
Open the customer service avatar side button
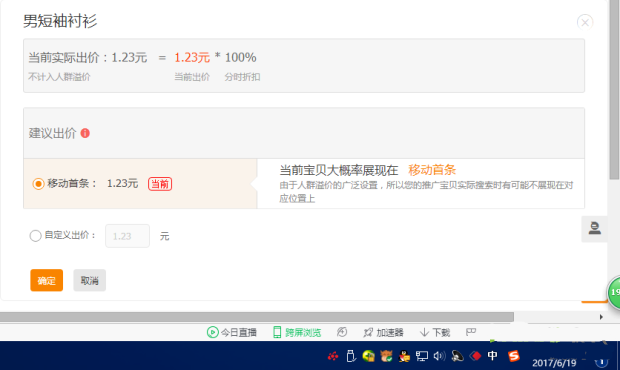[x=594, y=229]
